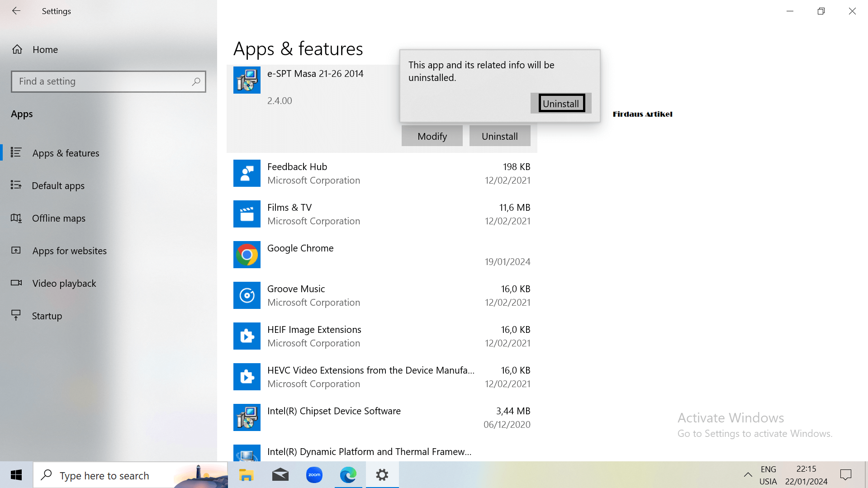Select the Google Chrome app icon
The image size is (868, 488).
click(x=247, y=255)
